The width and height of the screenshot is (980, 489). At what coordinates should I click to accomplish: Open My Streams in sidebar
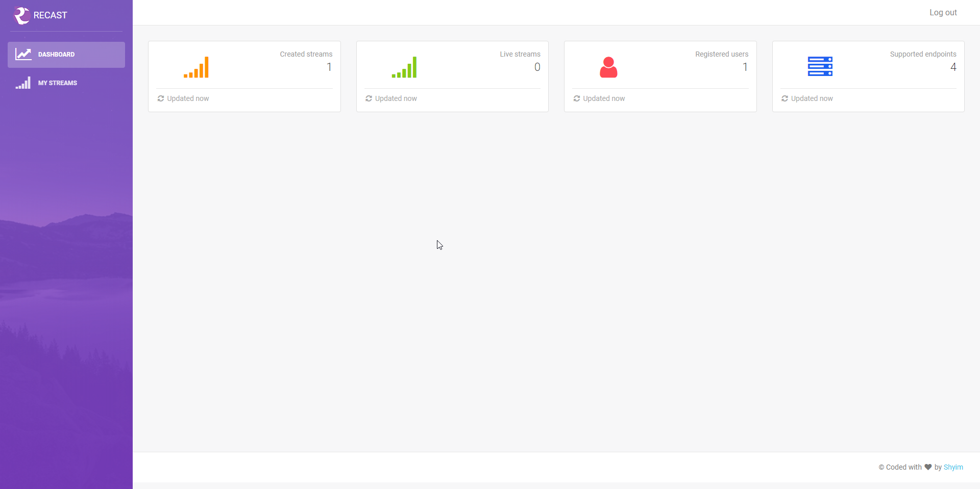pyautogui.click(x=66, y=83)
